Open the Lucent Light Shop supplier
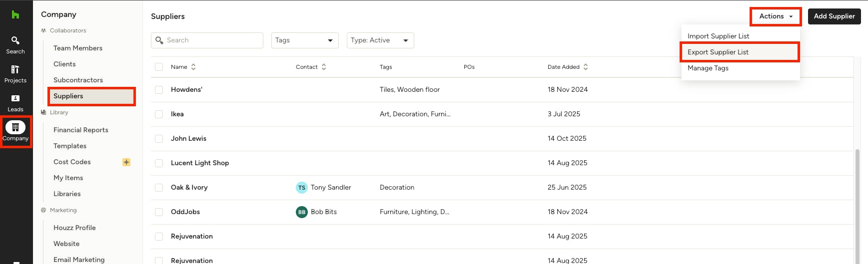The image size is (868, 264). click(200, 163)
